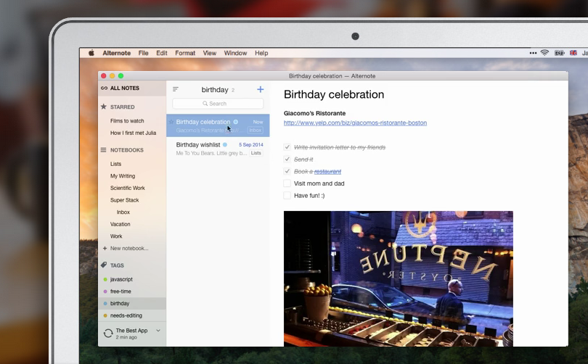
Task: Check the 'Visit mom and dad' checkbox
Action: pos(287,183)
